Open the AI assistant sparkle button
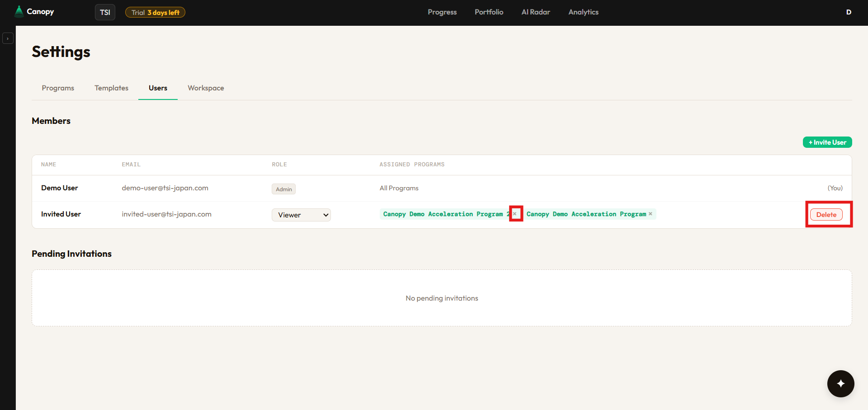Viewport: 868px width, 410px height. coord(841,384)
